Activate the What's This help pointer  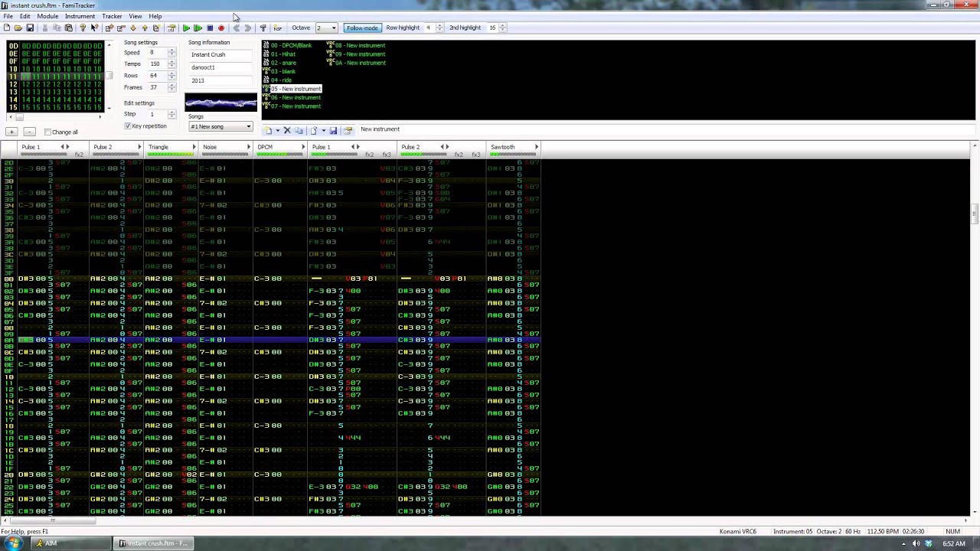coord(94,28)
